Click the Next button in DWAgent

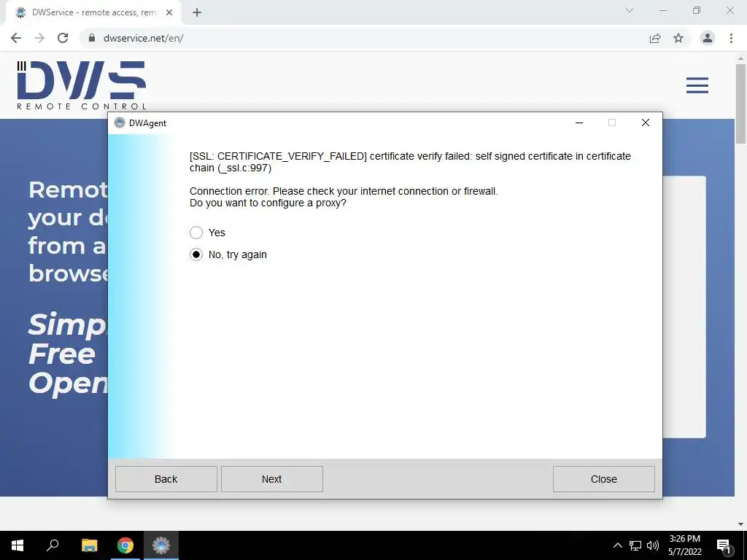[271, 479]
